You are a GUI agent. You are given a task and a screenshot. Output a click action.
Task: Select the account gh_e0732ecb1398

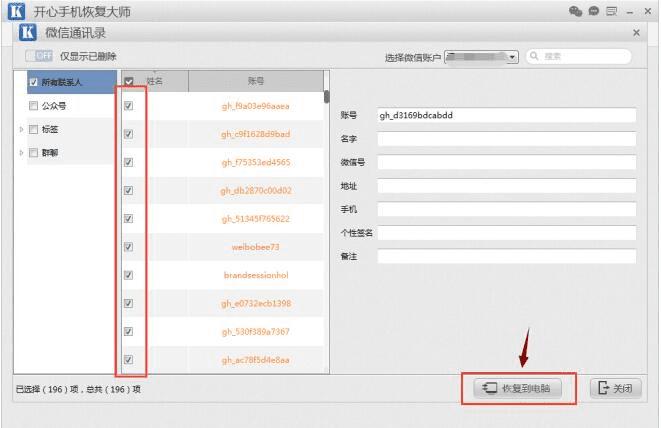pyautogui.click(x=256, y=304)
